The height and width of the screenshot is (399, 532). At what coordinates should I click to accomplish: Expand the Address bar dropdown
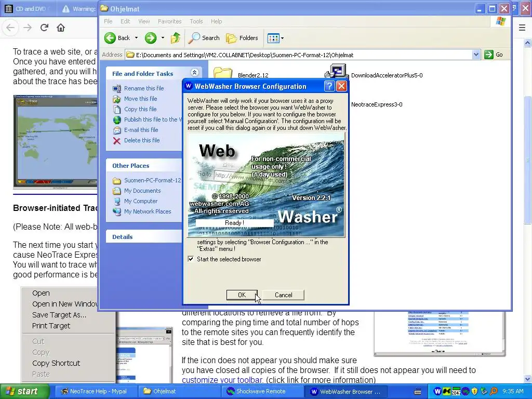[476, 55]
